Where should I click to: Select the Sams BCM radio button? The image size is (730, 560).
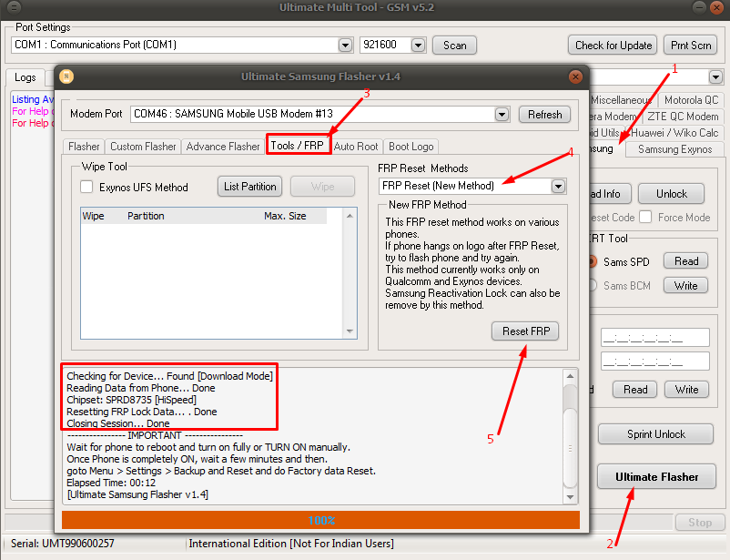click(593, 285)
